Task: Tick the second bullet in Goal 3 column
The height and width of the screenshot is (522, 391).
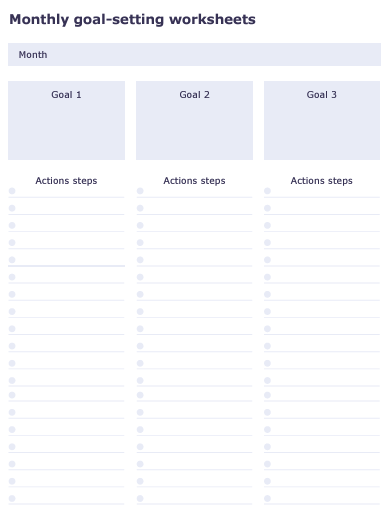Action: point(267,208)
